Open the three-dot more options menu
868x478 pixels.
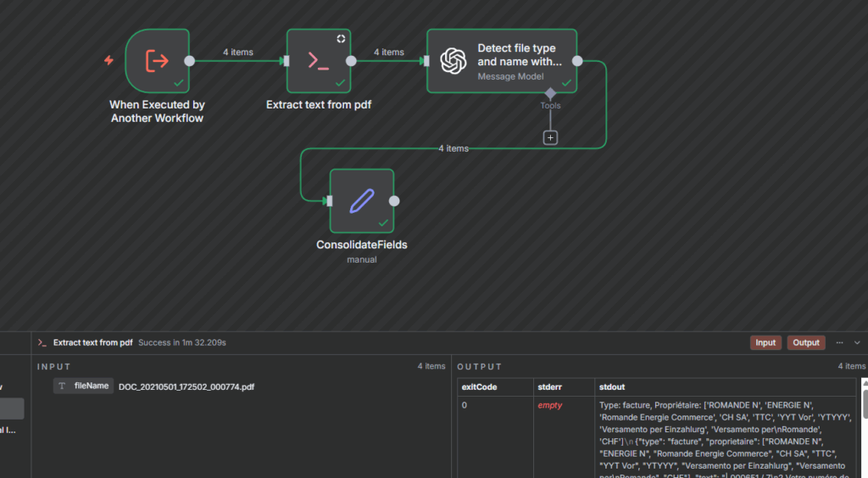point(839,342)
